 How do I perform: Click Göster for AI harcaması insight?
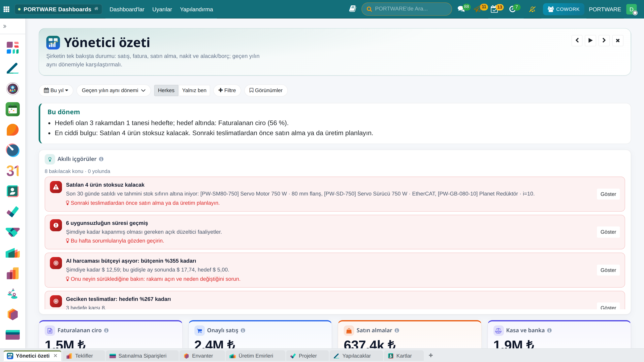point(608,270)
